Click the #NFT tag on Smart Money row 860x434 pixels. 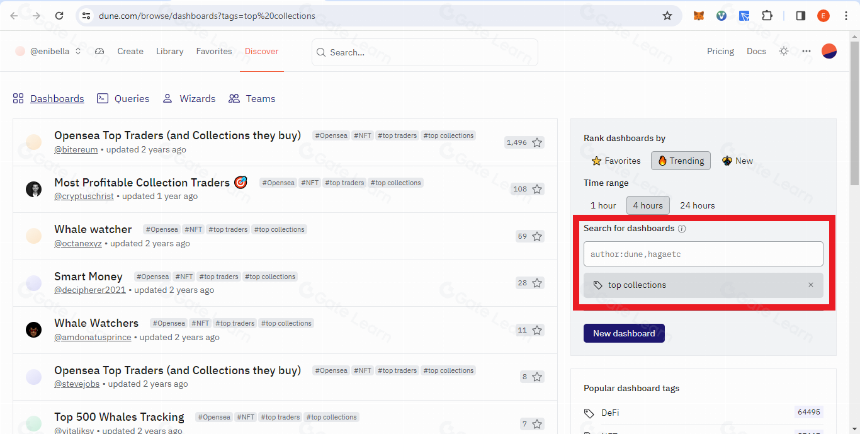(184, 277)
